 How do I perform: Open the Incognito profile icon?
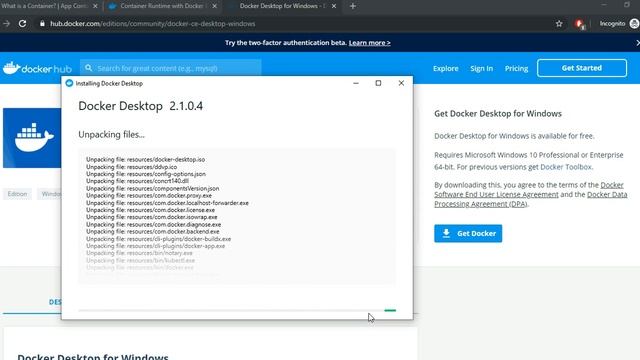click(x=634, y=24)
